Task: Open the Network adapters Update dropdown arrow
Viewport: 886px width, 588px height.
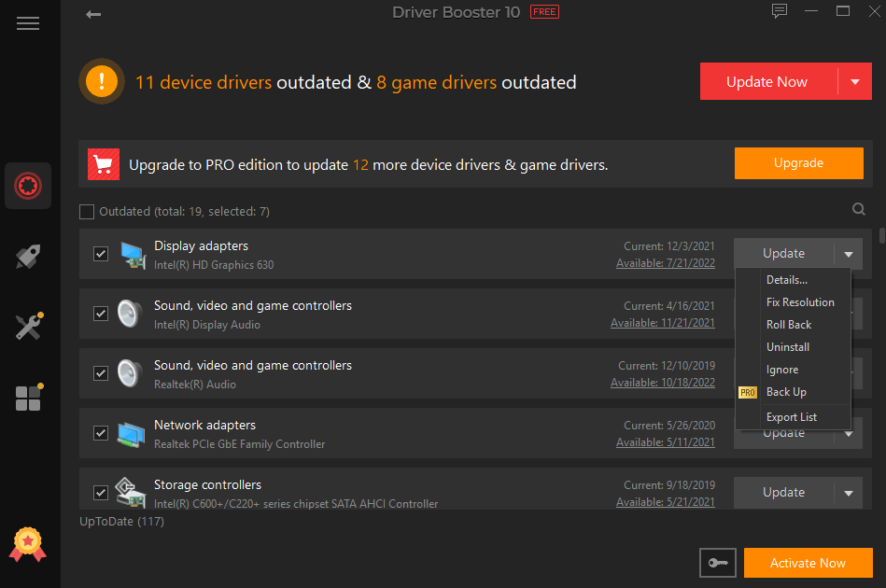Action: [849, 434]
